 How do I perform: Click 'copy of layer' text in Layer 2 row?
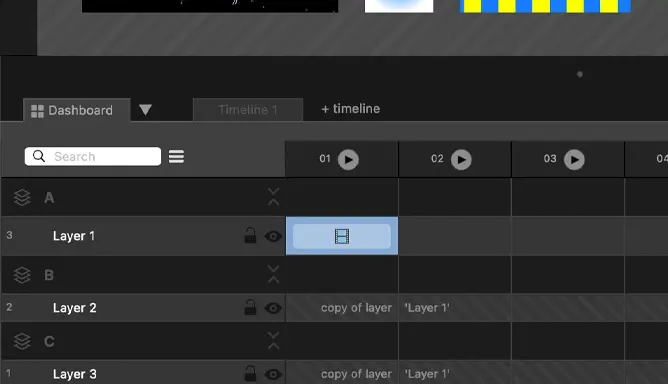[x=356, y=308]
